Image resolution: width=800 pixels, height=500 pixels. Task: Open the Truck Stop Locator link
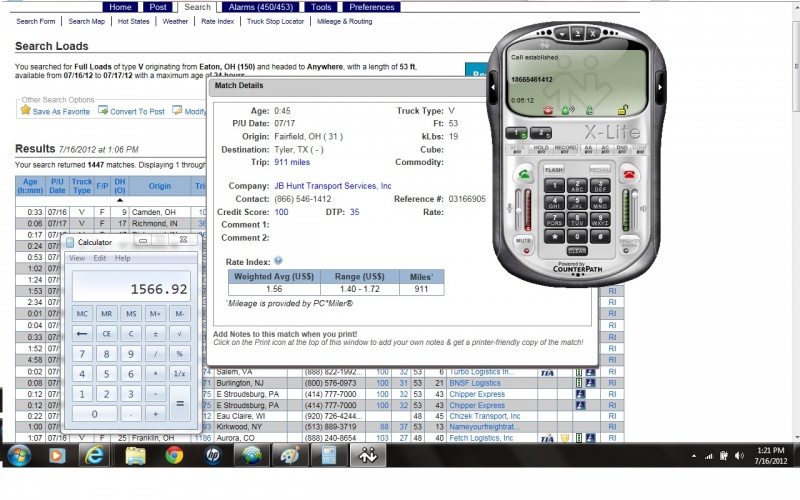[276, 21]
